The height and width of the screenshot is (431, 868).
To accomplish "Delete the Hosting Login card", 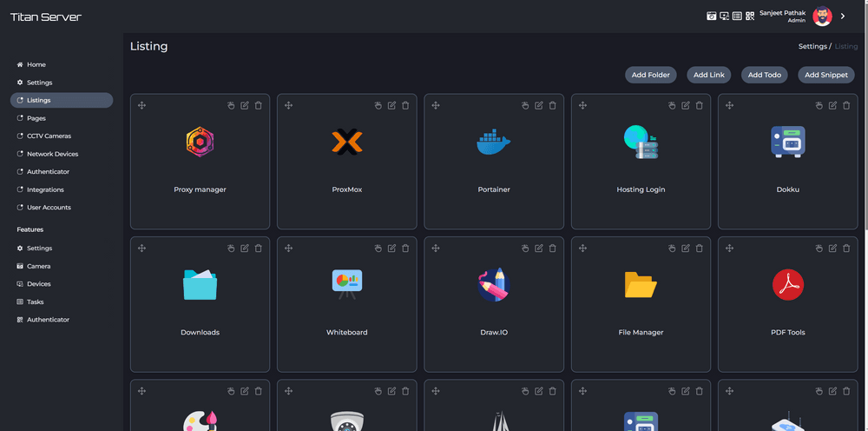I will click(x=699, y=105).
